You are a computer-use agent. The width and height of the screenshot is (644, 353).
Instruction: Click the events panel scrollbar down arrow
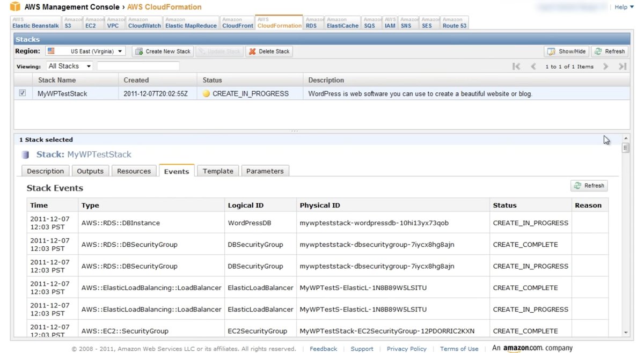tap(626, 333)
